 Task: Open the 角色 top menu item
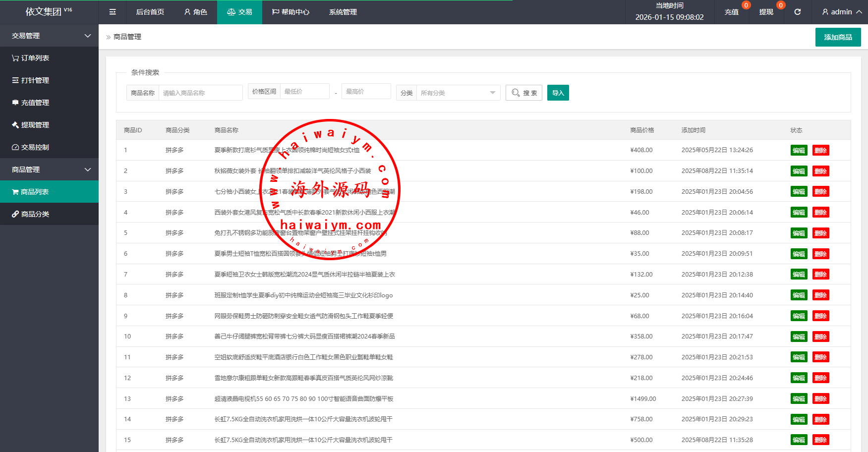point(195,12)
